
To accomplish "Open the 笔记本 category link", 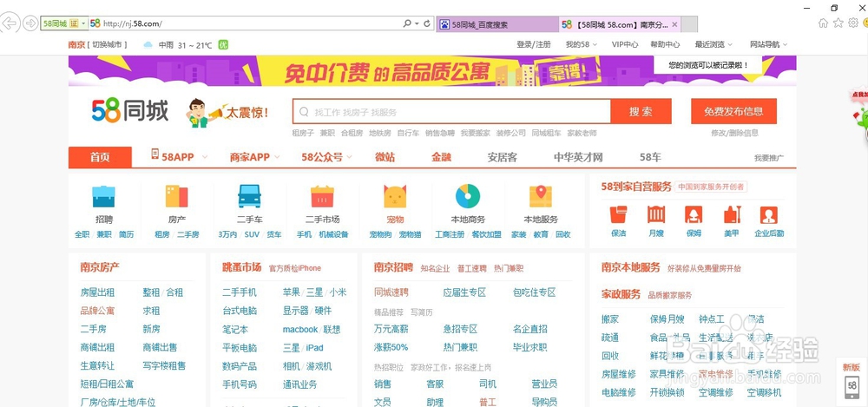I will (234, 330).
